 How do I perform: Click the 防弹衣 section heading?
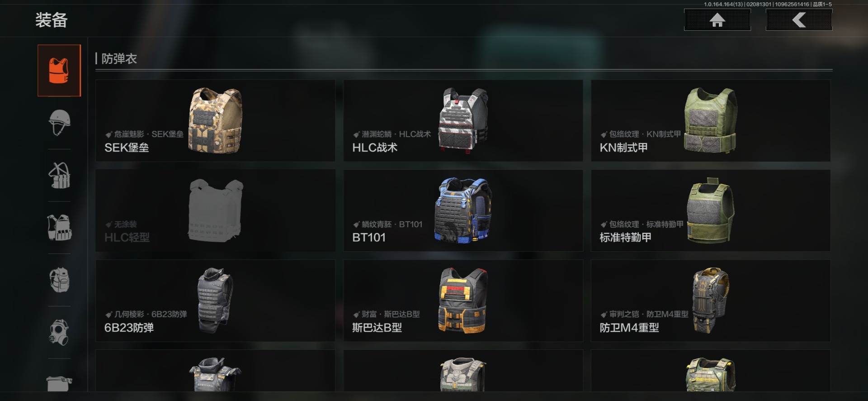(x=119, y=59)
